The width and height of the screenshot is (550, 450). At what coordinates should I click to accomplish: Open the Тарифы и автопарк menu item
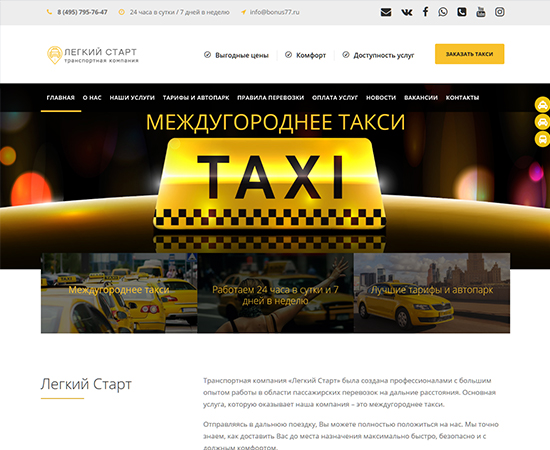pyautogui.click(x=196, y=98)
